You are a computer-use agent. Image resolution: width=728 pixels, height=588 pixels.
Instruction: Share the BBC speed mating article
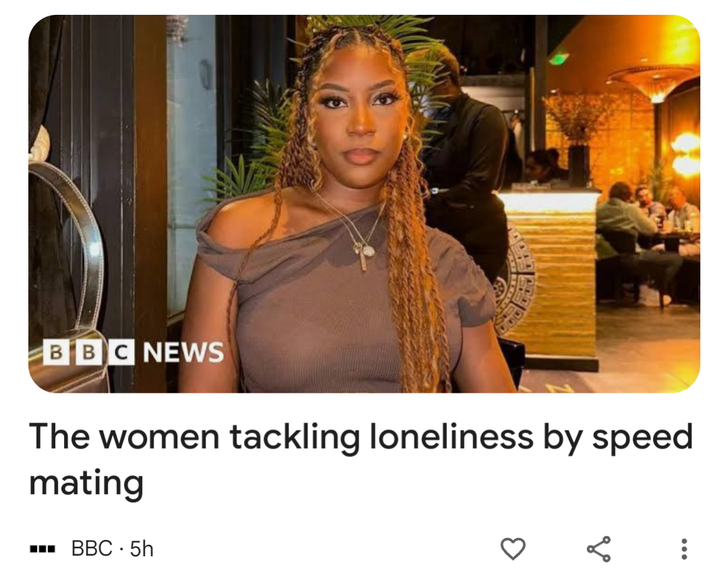coord(599,549)
